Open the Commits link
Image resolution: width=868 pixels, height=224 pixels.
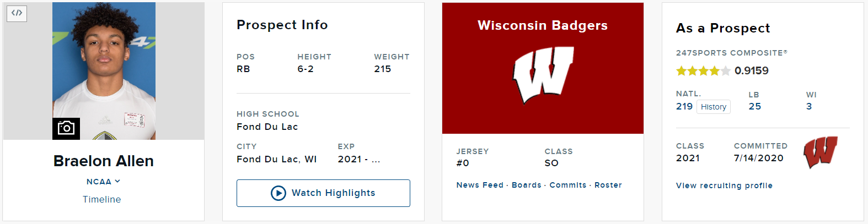(x=568, y=185)
